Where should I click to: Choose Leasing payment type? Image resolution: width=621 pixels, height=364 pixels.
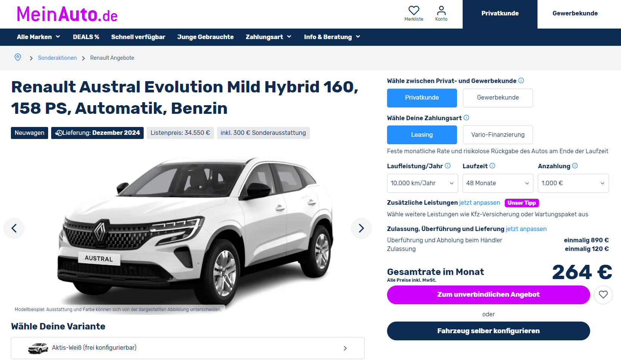(x=422, y=135)
